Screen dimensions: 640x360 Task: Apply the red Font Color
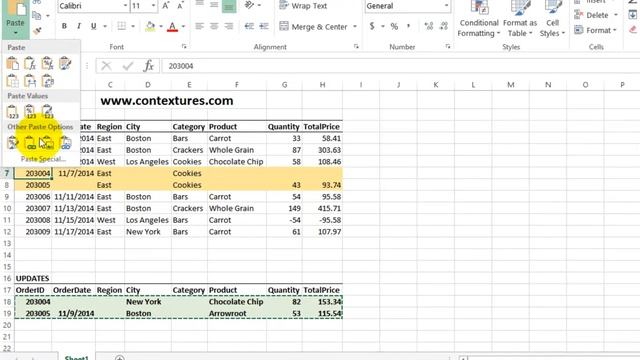click(x=173, y=27)
